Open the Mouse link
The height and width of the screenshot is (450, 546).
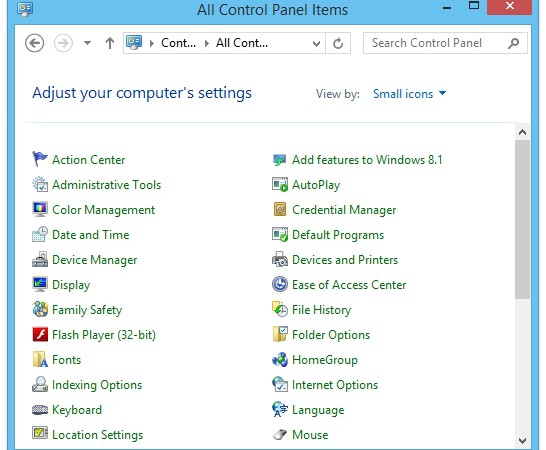[x=310, y=435]
